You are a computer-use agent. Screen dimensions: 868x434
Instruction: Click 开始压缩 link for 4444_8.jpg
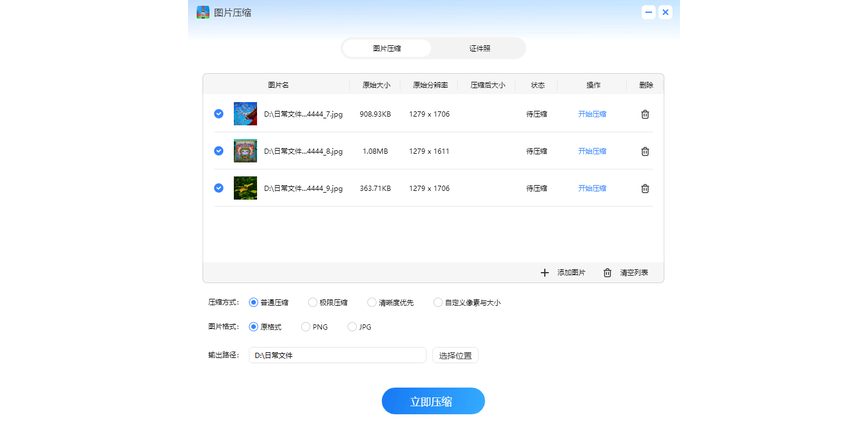tap(592, 151)
